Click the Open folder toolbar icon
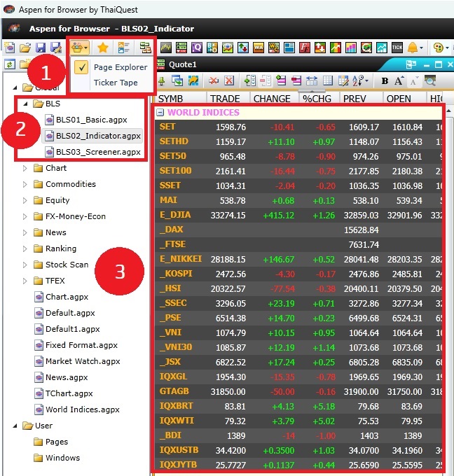This screenshot has height=476, width=454. [25, 48]
